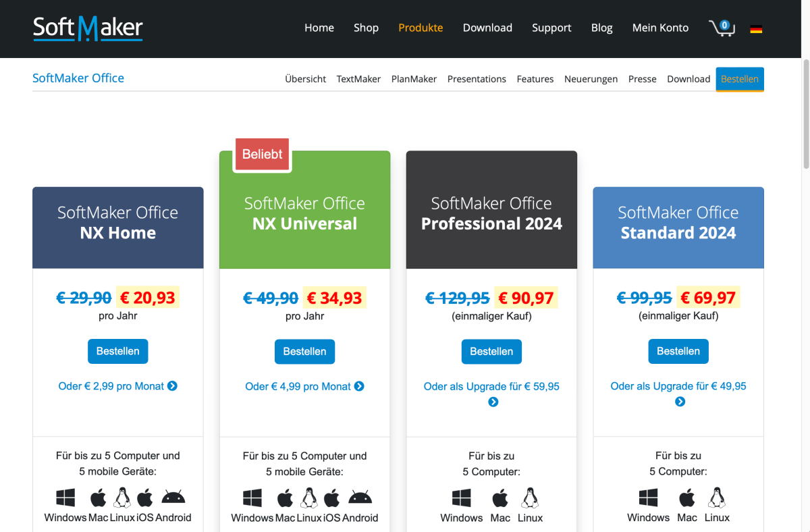Open the Blog menu item
The image size is (810, 532).
pyautogui.click(x=602, y=28)
